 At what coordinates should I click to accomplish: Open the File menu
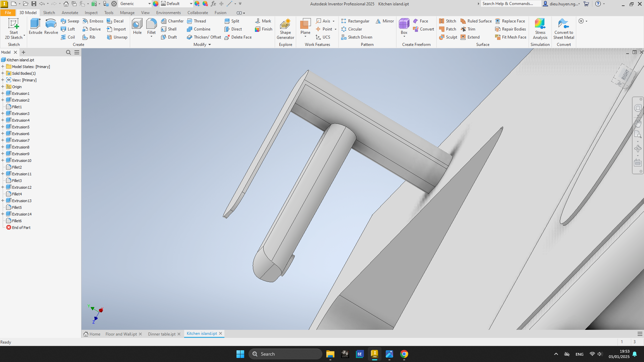pos(8,13)
